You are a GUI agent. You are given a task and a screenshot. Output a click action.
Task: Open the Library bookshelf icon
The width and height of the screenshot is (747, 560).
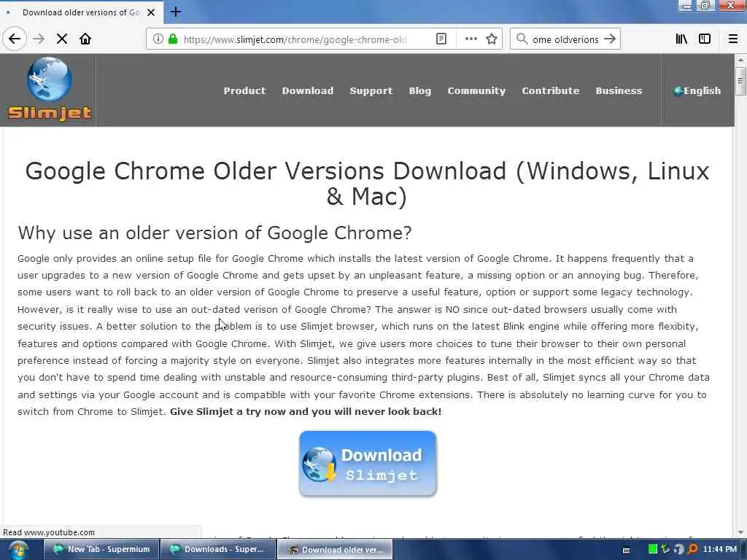[x=681, y=39]
